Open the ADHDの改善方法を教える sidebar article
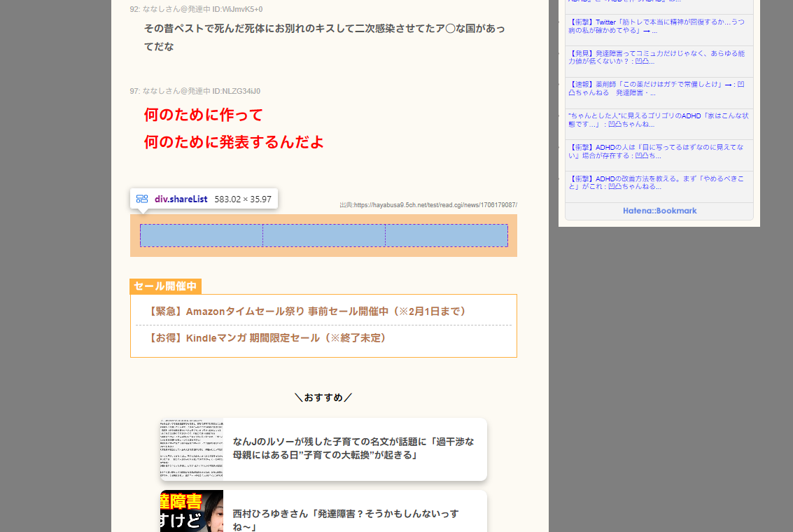793x532 pixels. click(657, 183)
